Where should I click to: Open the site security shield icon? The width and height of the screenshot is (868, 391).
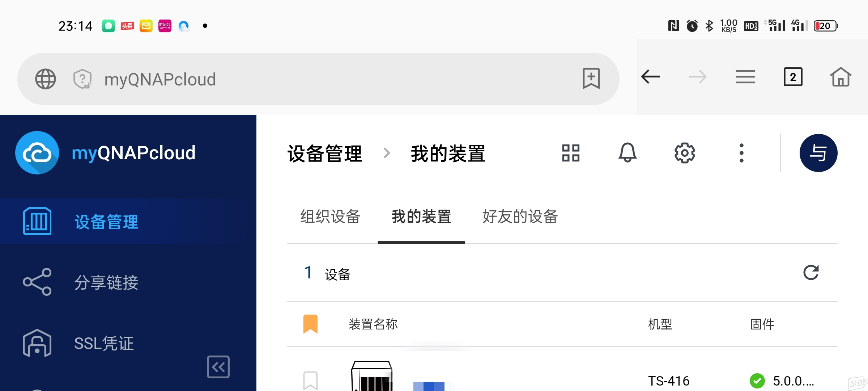click(x=82, y=79)
